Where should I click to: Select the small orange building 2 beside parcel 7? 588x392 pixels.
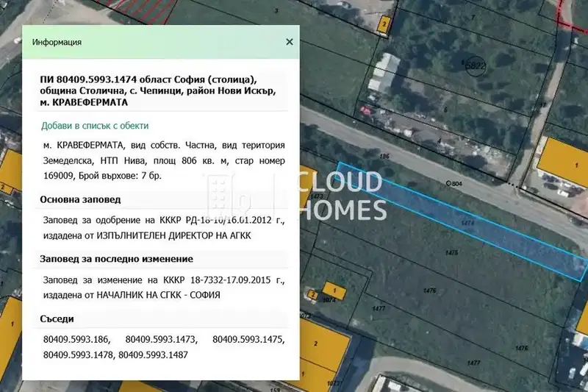tap(384, 25)
